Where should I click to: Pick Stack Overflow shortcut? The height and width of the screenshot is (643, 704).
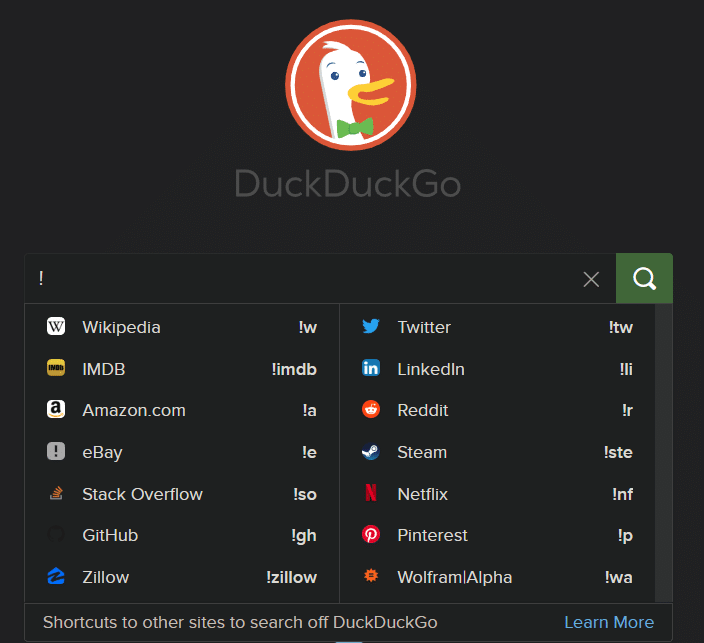(x=182, y=494)
